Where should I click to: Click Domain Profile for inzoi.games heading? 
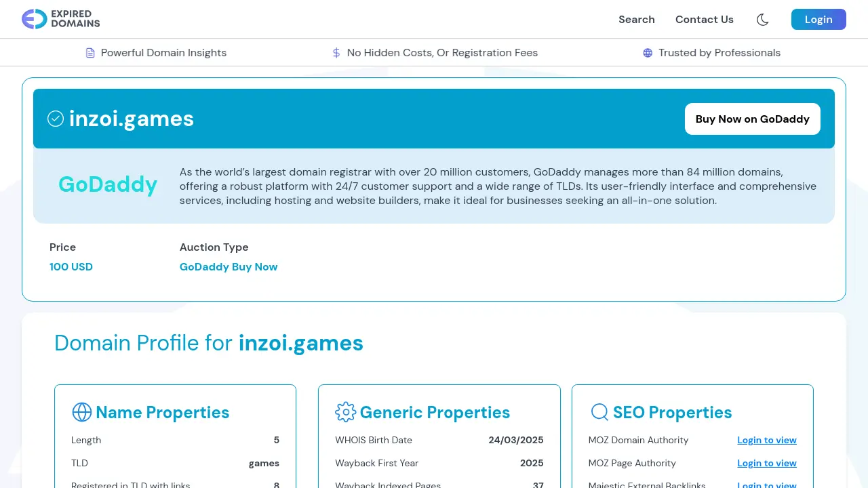pos(209,343)
